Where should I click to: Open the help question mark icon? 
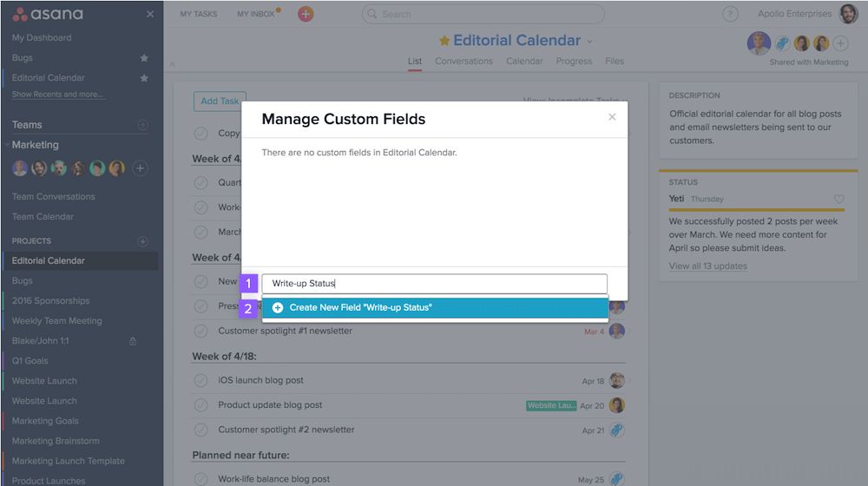pos(730,14)
